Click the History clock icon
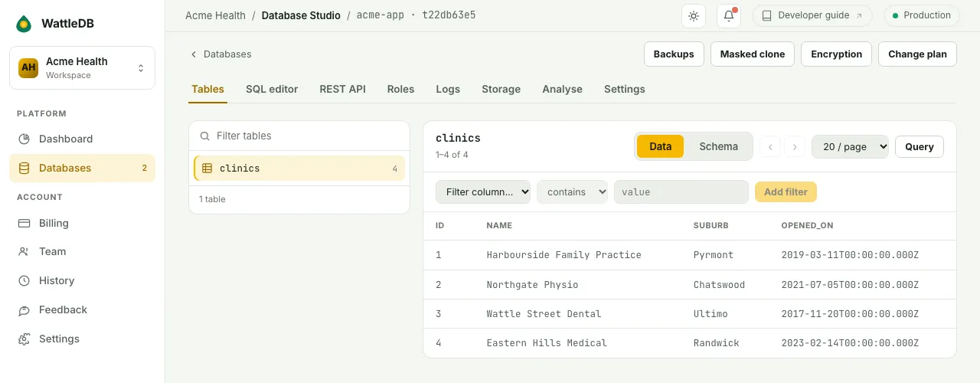The image size is (980, 383). click(24, 280)
